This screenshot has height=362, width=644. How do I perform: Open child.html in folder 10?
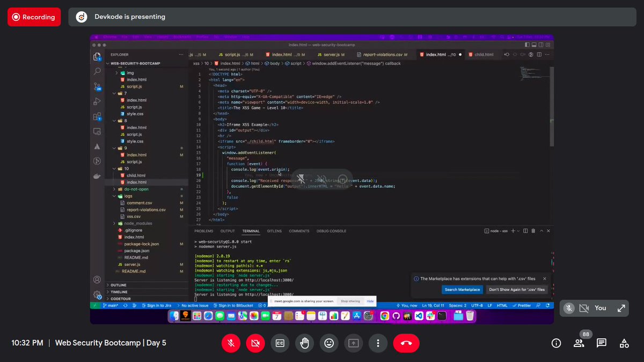(x=136, y=175)
